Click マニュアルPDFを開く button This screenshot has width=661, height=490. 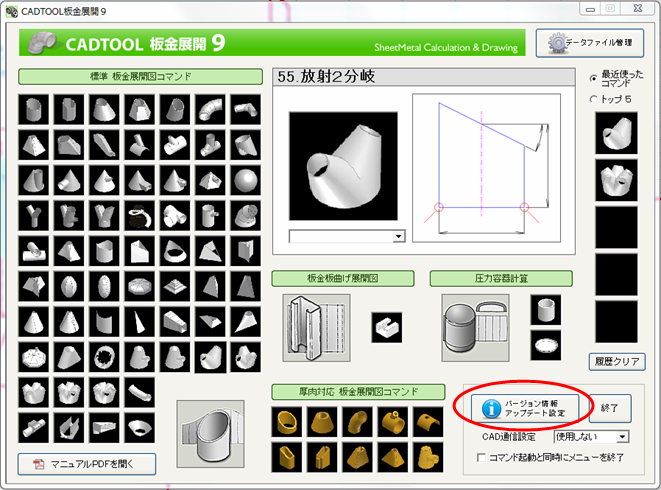point(87,464)
